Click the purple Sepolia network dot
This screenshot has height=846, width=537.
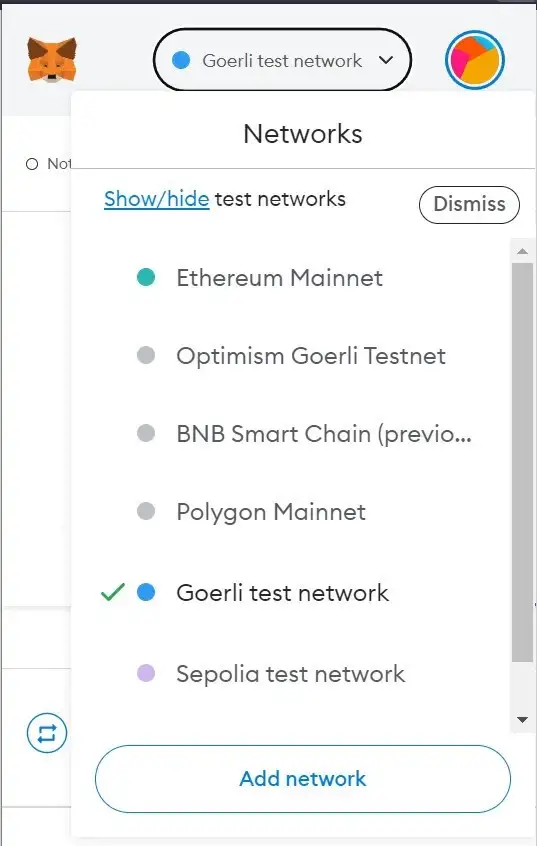click(146, 673)
